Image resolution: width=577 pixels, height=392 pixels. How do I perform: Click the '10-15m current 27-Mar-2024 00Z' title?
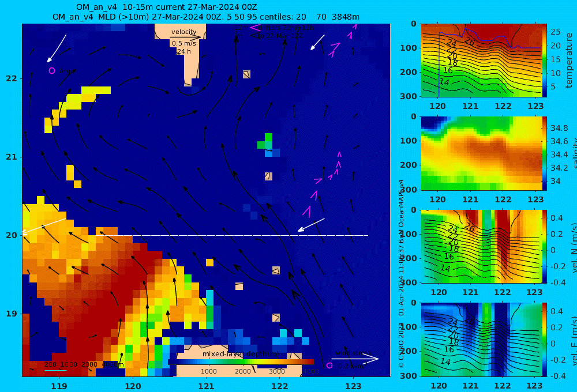[x=189, y=7]
